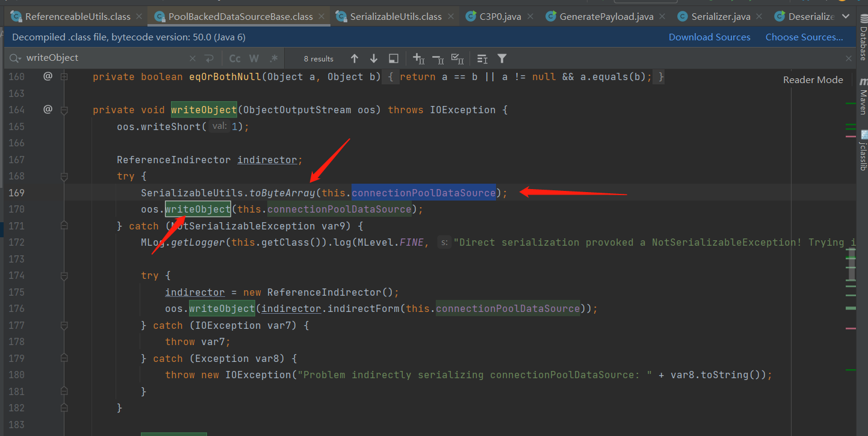Close SerializableUtils.class tab
868x436 pixels.
(450, 16)
